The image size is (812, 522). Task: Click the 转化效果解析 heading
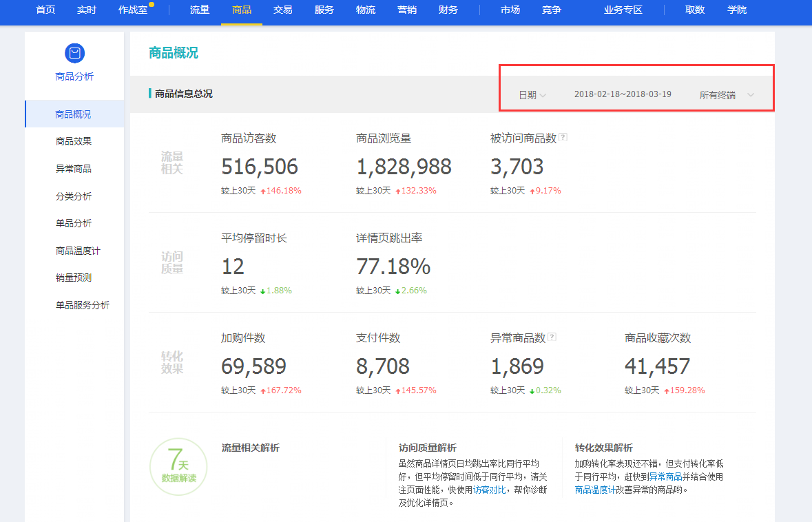tap(604, 448)
